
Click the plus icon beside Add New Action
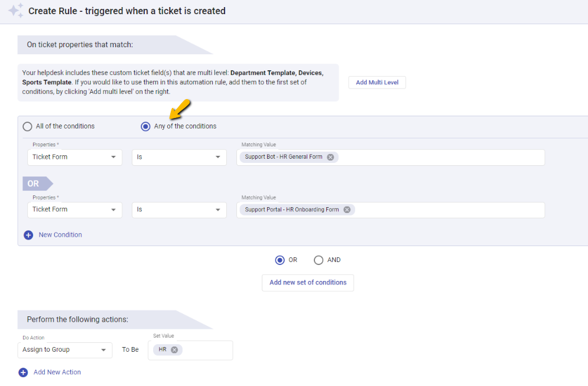[x=23, y=372]
